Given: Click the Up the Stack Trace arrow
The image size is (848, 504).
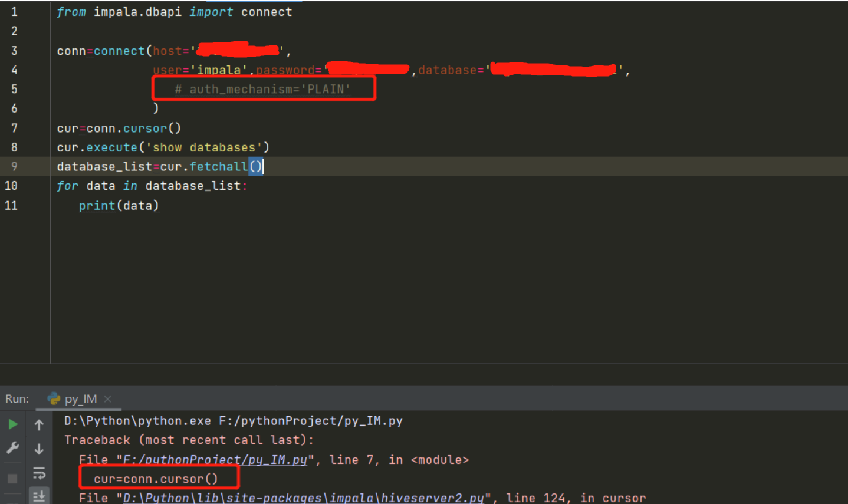Looking at the screenshot, I should point(39,424).
